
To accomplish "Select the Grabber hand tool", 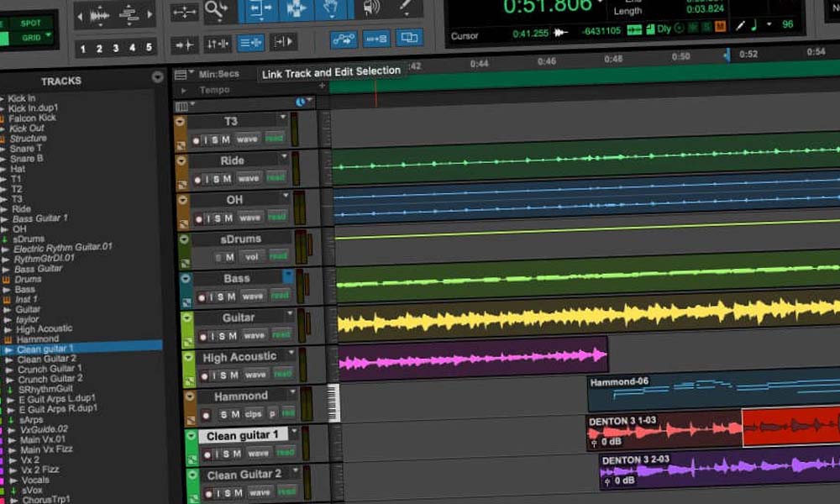I will (x=332, y=9).
